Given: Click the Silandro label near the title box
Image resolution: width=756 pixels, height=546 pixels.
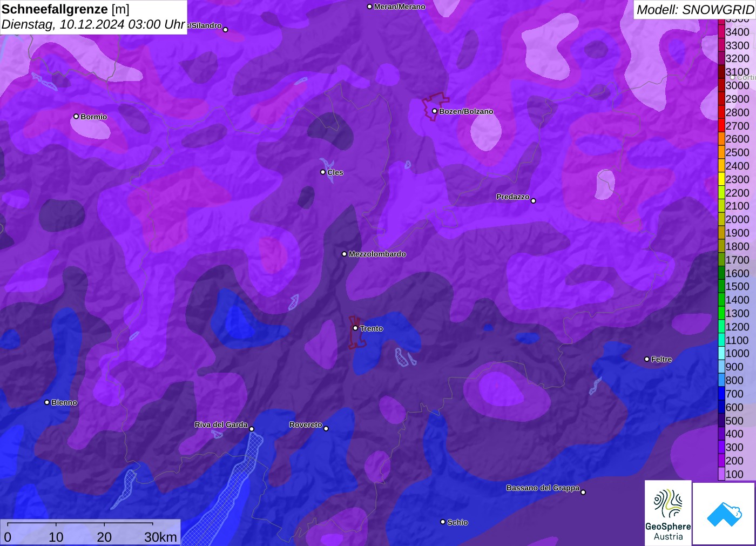Looking at the screenshot, I should [205, 26].
